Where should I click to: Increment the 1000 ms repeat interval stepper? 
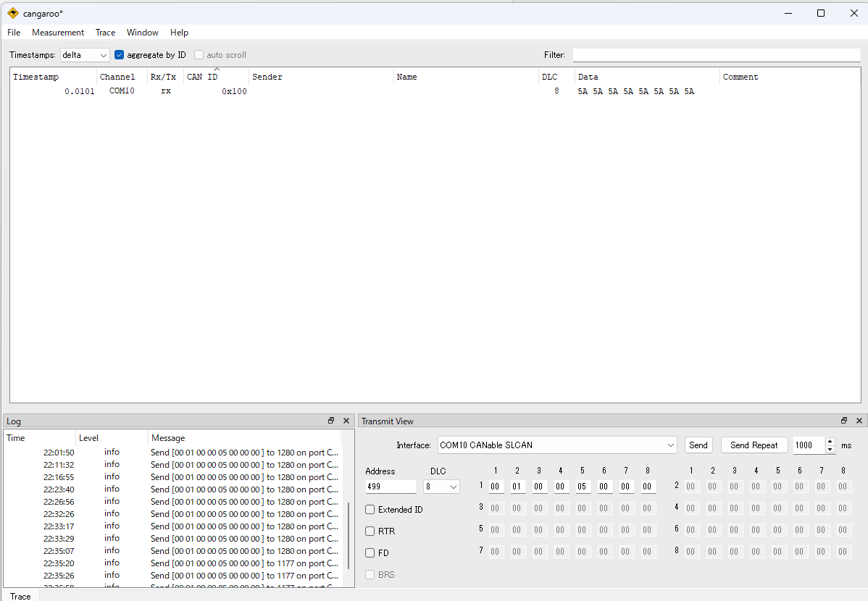[830, 441]
